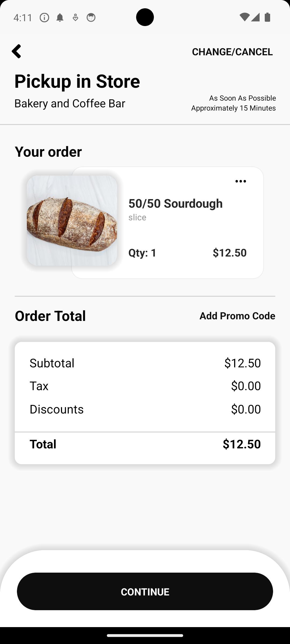Click the CHANGE/CANCEL link
290x644 pixels.
(x=232, y=52)
